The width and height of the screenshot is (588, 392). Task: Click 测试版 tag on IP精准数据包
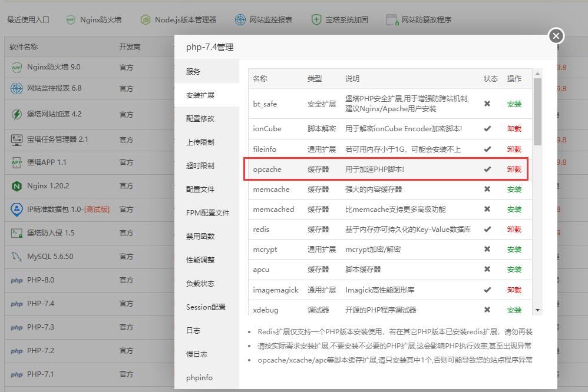pyautogui.click(x=97, y=210)
